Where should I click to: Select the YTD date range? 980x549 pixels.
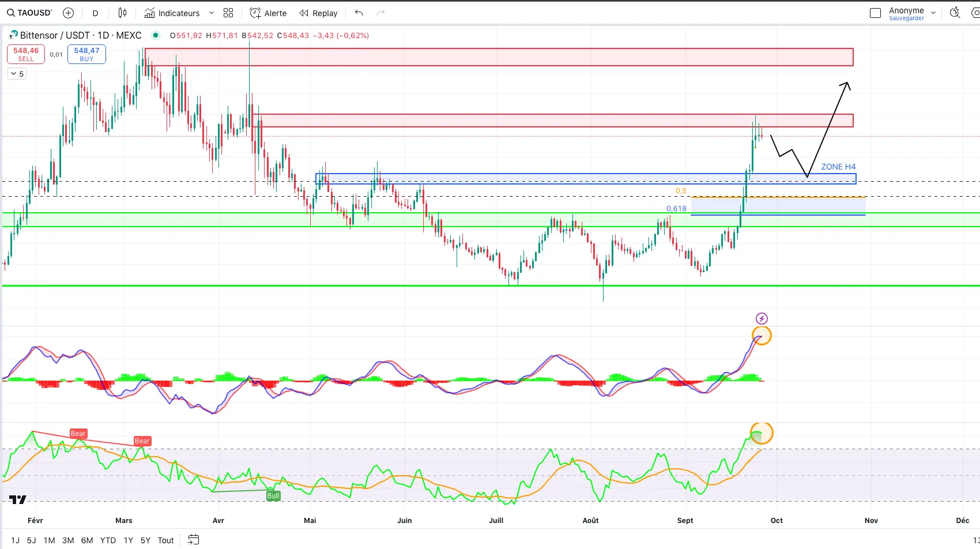[108, 540]
